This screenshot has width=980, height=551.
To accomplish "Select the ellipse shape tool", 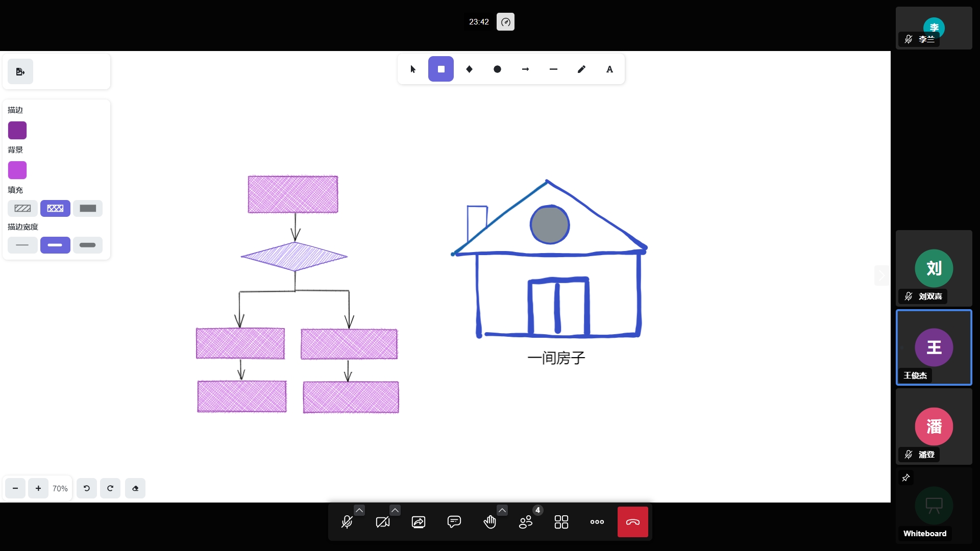I will point(497,69).
